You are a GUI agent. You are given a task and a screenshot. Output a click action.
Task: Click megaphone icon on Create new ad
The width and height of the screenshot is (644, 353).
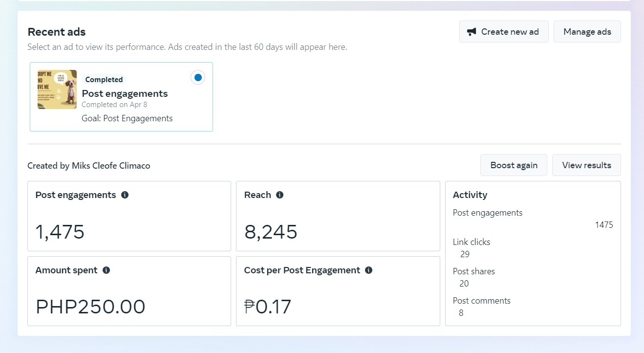tap(472, 32)
